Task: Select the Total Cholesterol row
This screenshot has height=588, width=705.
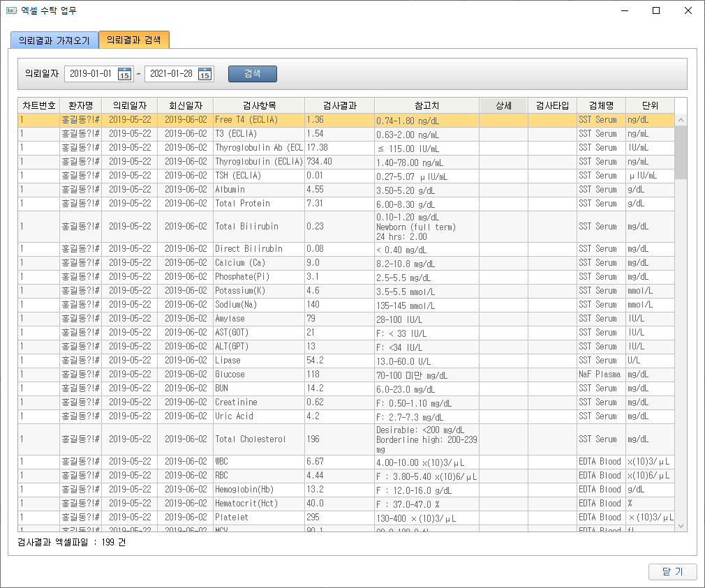Action: [x=258, y=439]
